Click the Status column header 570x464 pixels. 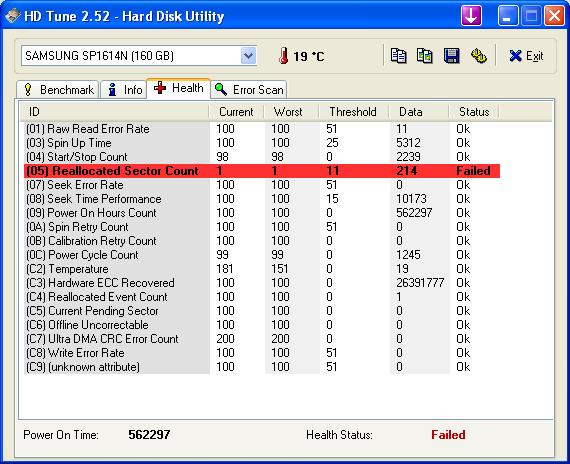coord(474,112)
